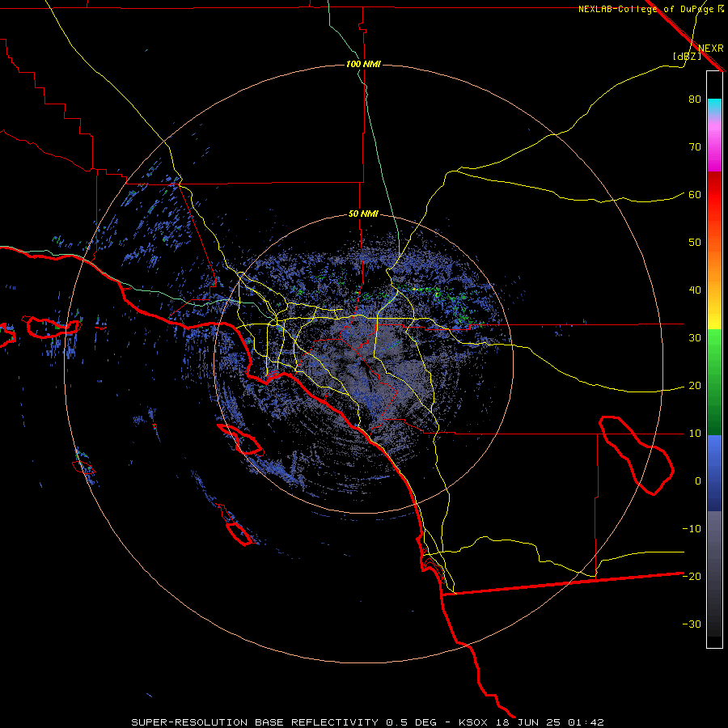Click the 20 value on the dBZ scale

(x=695, y=386)
